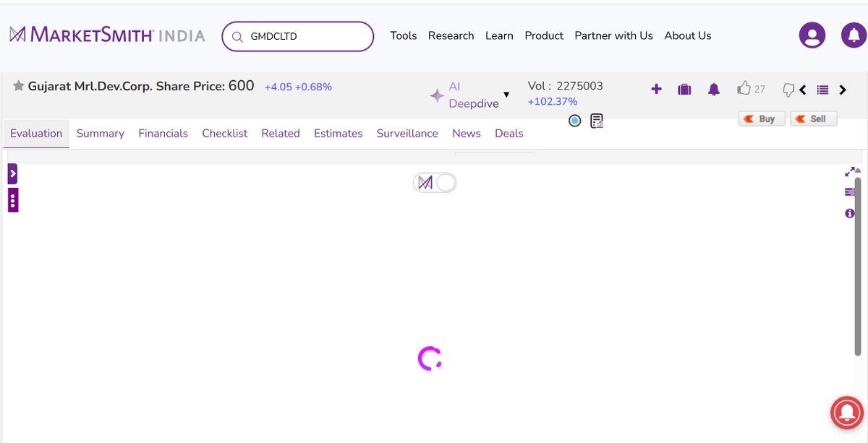This screenshot has height=443, width=868.
Task: Switch to the Checklist tab
Action: click(225, 133)
